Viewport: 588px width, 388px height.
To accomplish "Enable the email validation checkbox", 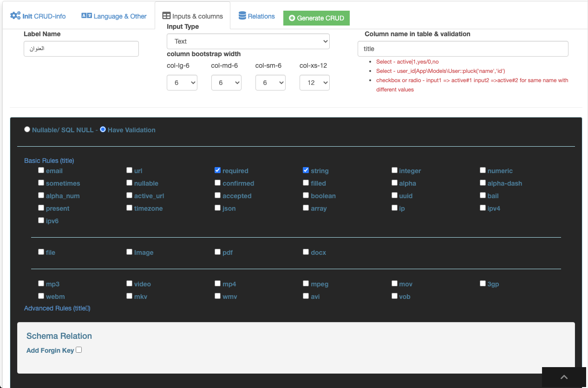I will 41,170.
